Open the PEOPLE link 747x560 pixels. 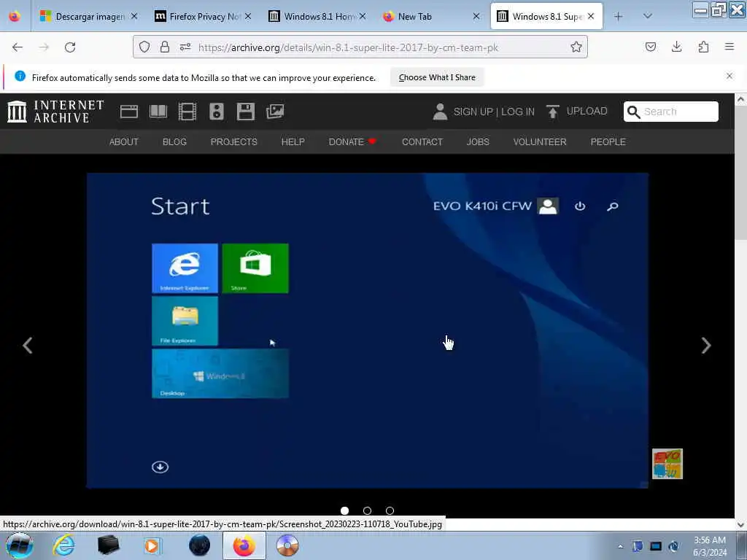pos(608,142)
